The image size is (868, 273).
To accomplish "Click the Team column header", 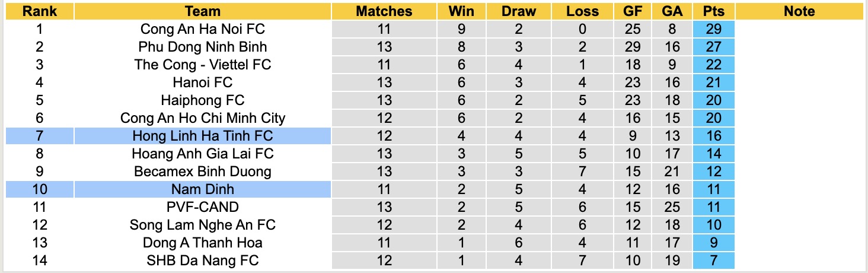I will (x=203, y=11).
